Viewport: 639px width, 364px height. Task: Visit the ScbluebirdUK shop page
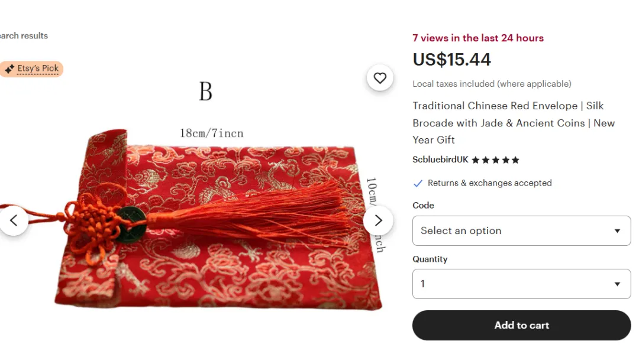[440, 160]
